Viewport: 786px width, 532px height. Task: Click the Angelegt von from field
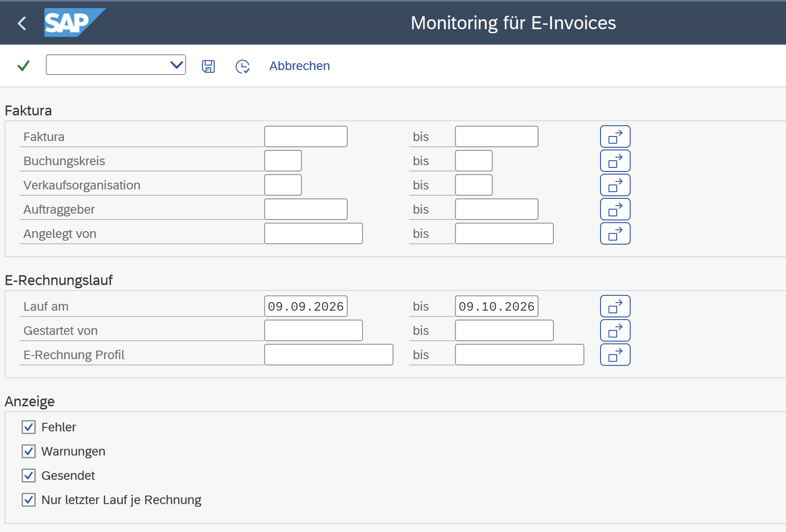tap(314, 233)
